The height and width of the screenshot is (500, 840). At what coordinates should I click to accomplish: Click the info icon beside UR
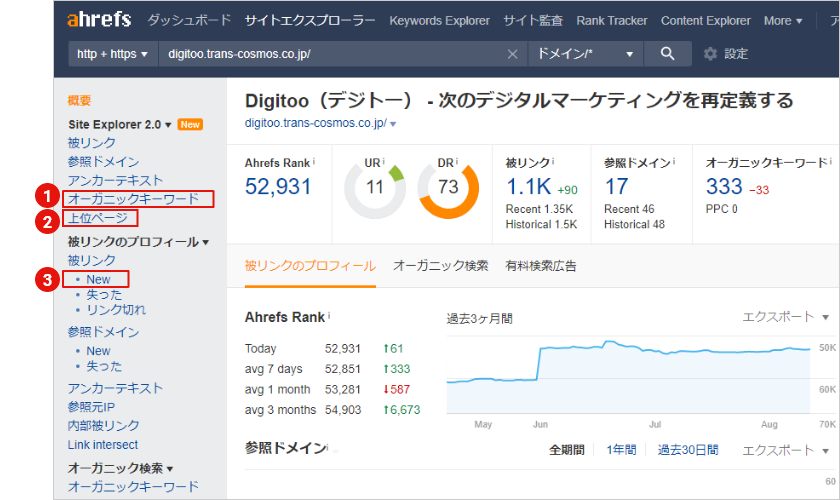(384, 161)
